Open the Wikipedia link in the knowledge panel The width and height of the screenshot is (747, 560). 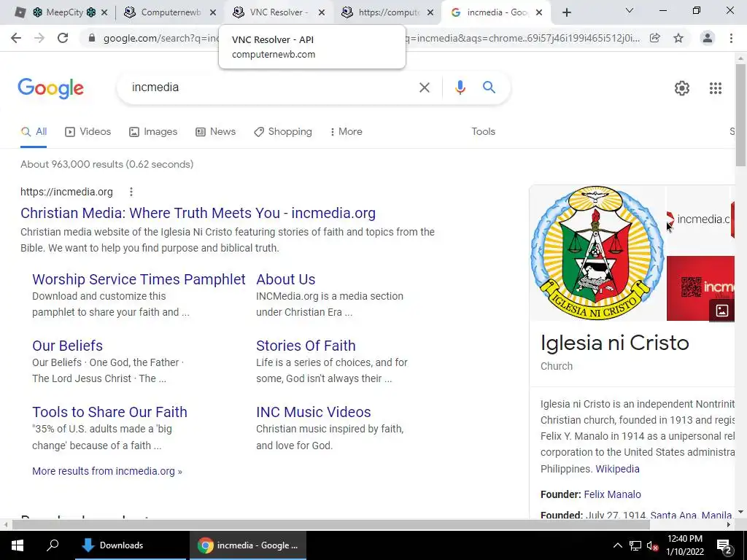[617, 469]
